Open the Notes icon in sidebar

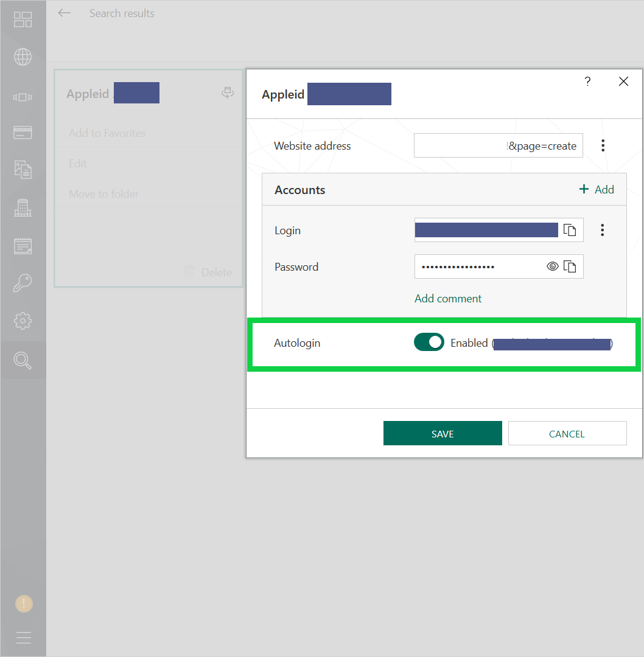click(23, 246)
